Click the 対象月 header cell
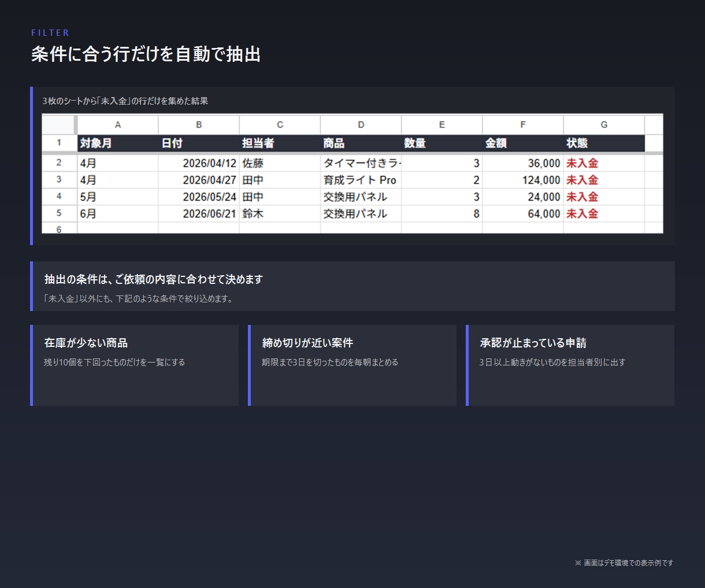 pos(118,143)
